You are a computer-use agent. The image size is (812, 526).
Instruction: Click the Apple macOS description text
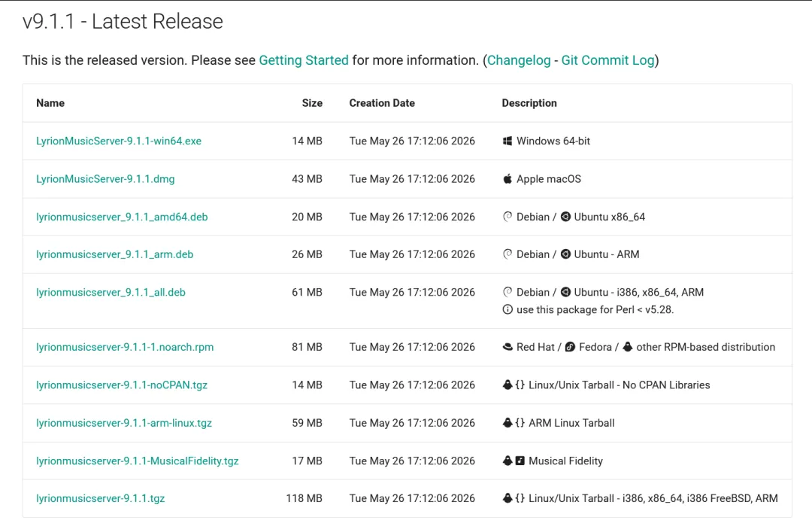coord(548,179)
